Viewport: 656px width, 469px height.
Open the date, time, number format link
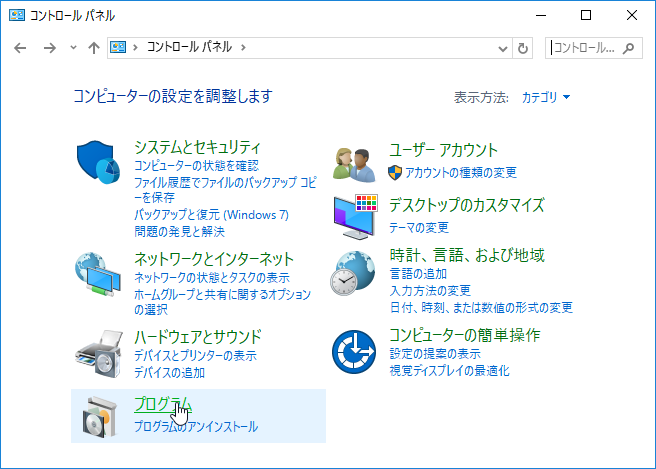click(481, 308)
